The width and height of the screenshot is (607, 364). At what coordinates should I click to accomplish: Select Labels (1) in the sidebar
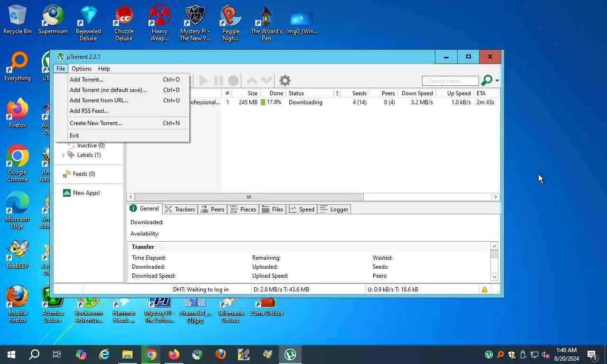[89, 155]
